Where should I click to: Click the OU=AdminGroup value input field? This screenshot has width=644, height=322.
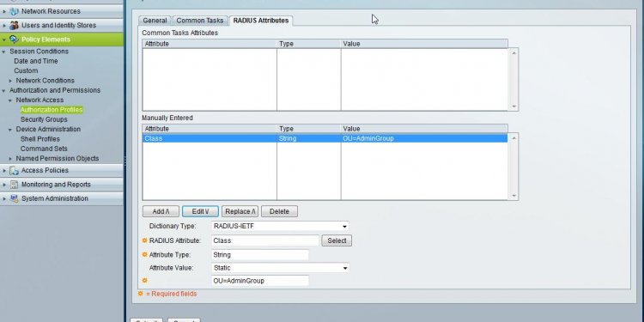tap(260, 281)
